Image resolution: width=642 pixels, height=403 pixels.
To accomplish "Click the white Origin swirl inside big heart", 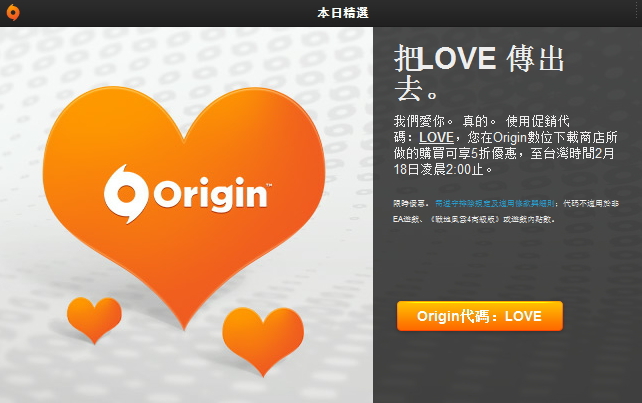I will [126, 194].
